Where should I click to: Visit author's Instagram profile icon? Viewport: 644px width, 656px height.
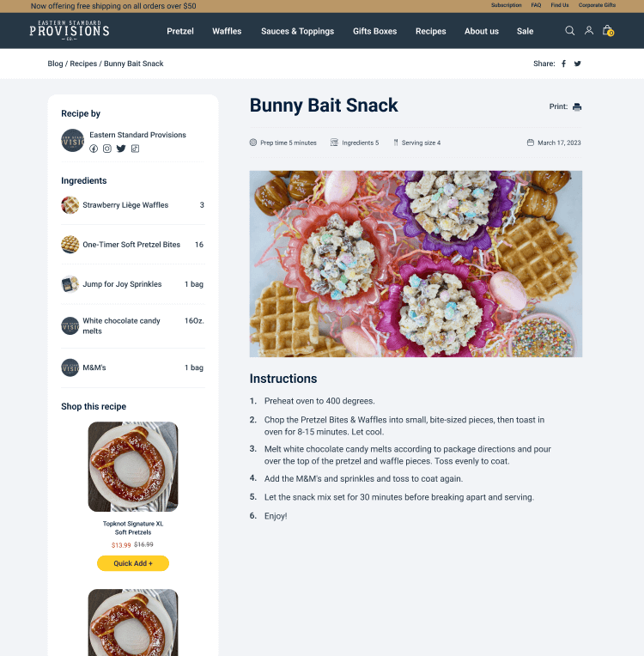coord(107,149)
